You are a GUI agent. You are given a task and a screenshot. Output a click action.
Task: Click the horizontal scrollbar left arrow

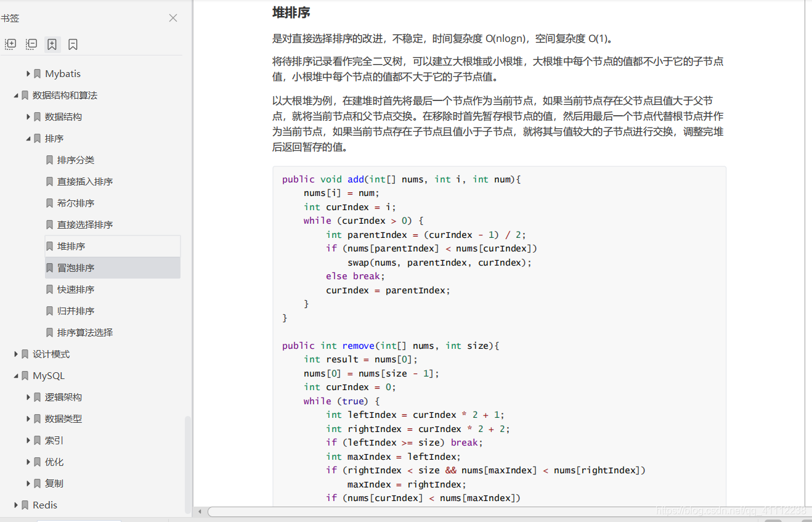pyautogui.click(x=200, y=512)
